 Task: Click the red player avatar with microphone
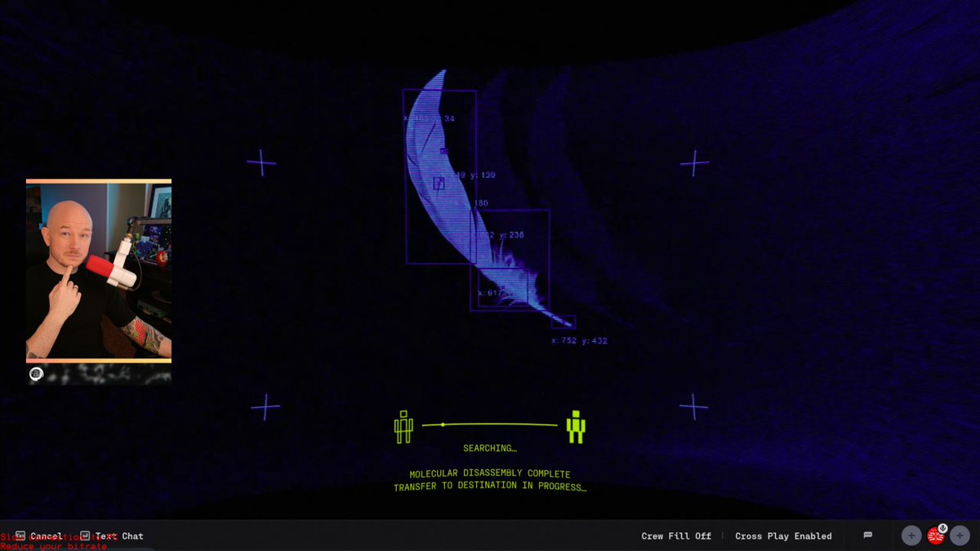pos(936,535)
